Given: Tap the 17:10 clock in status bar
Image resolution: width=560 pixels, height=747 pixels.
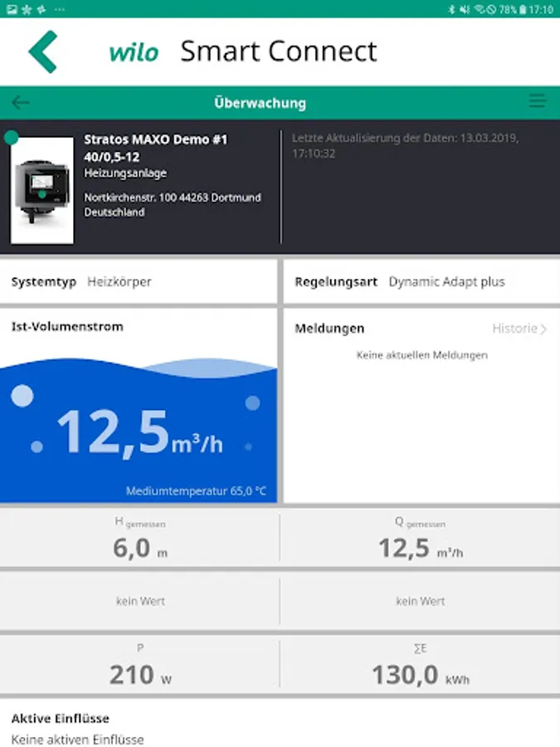Looking at the screenshot, I should point(542,9).
